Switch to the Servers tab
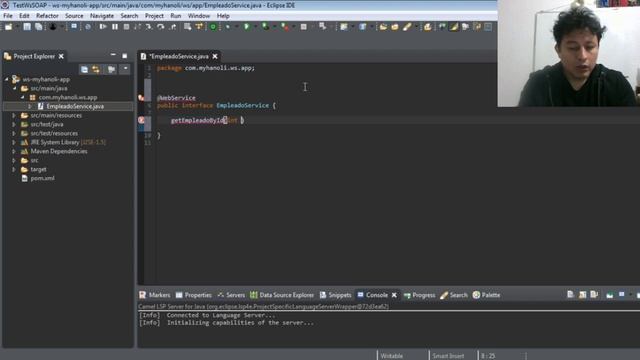640x360 pixels. [x=231, y=295]
